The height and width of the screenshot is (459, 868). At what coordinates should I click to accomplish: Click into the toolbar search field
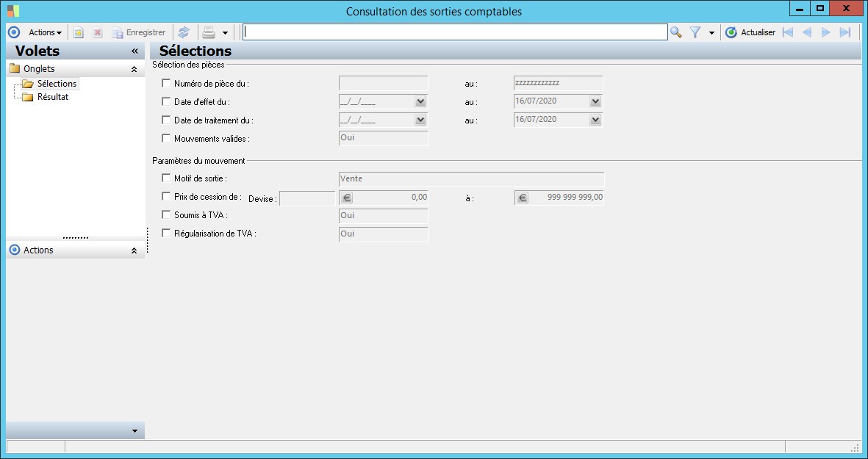455,32
